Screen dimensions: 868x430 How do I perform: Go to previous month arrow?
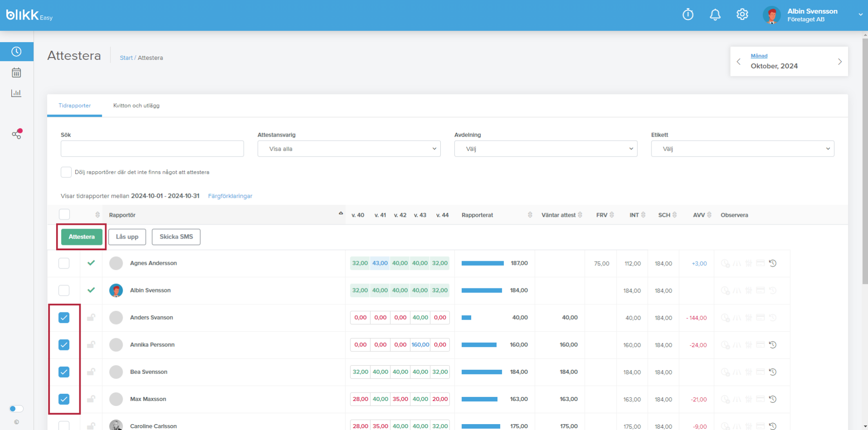[738, 62]
